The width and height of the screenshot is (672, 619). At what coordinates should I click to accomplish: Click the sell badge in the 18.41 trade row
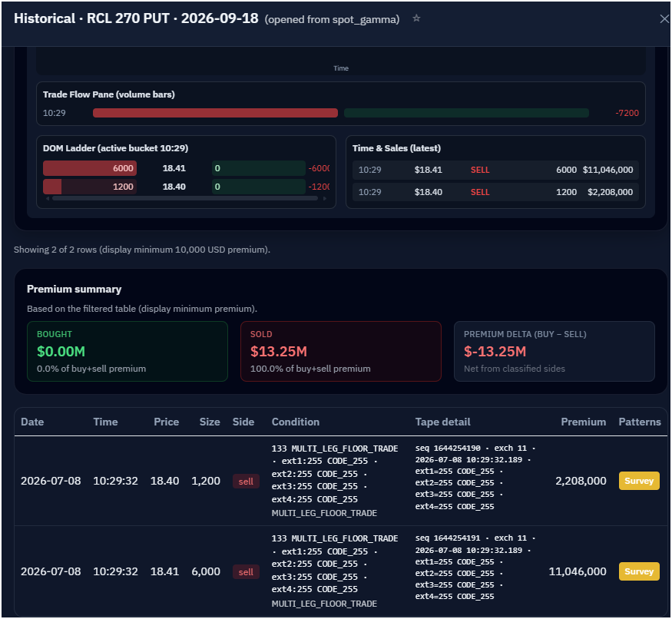(246, 572)
